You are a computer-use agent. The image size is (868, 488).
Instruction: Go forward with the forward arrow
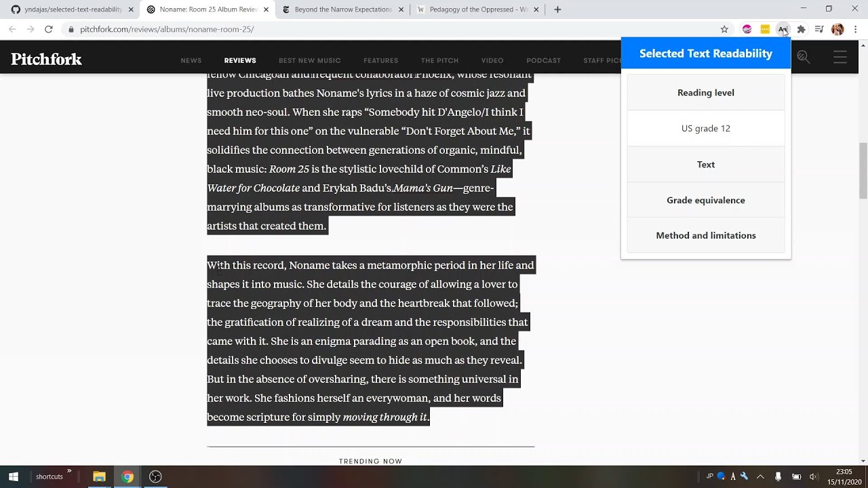(31, 29)
